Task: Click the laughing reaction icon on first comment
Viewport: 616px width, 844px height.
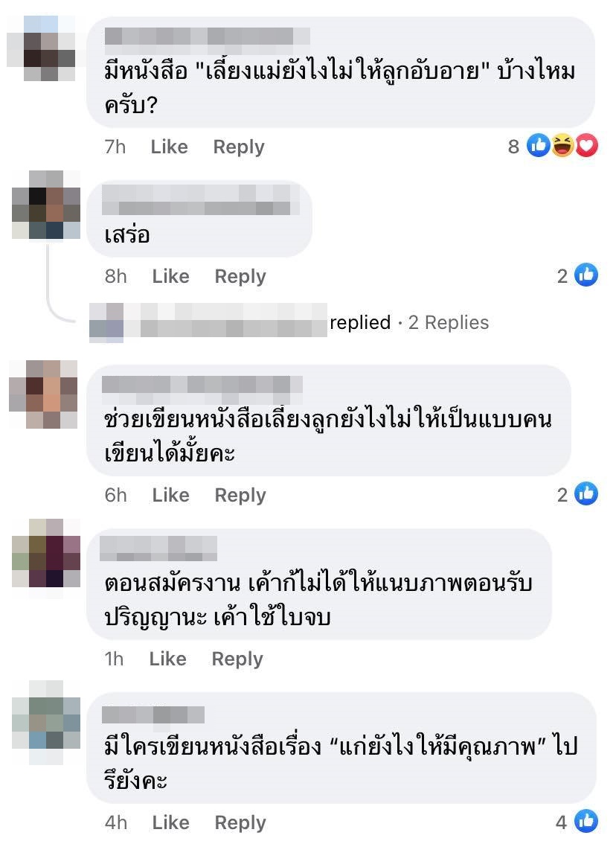Action: tap(562, 145)
